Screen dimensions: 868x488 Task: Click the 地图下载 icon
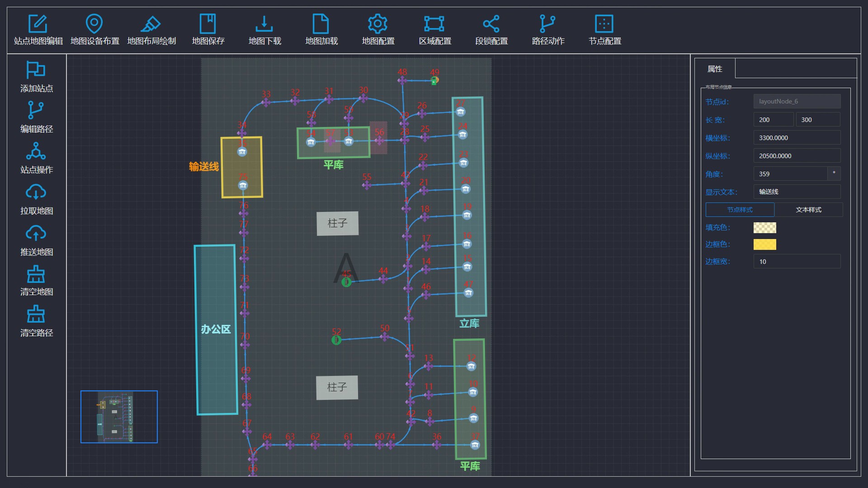(x=264, y=24)
